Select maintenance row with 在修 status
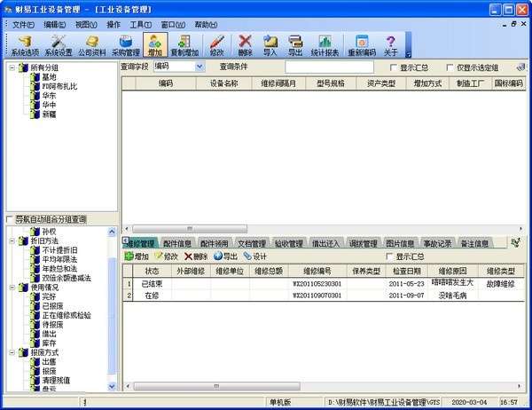This screenshot has height=410, width=532. [324, 296]
